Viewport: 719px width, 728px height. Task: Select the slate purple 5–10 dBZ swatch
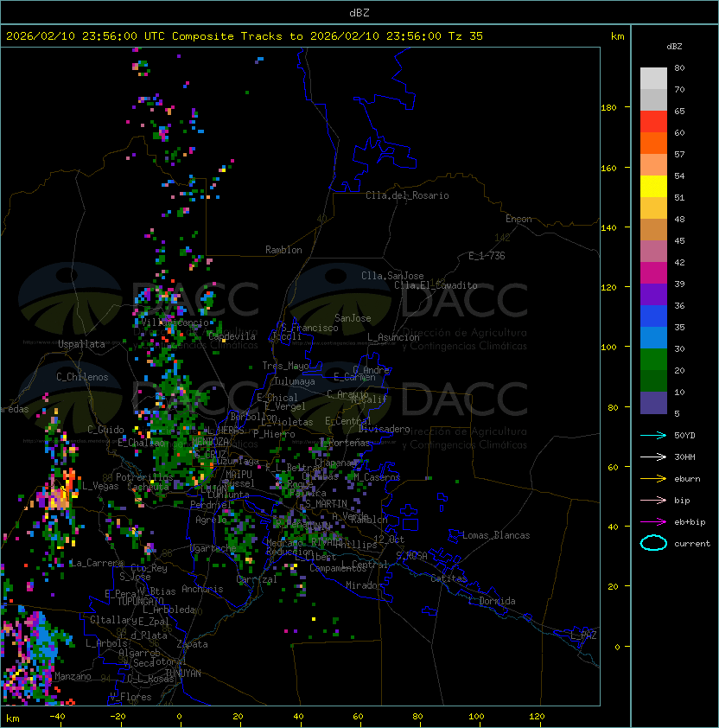click(x=653, y=402)
